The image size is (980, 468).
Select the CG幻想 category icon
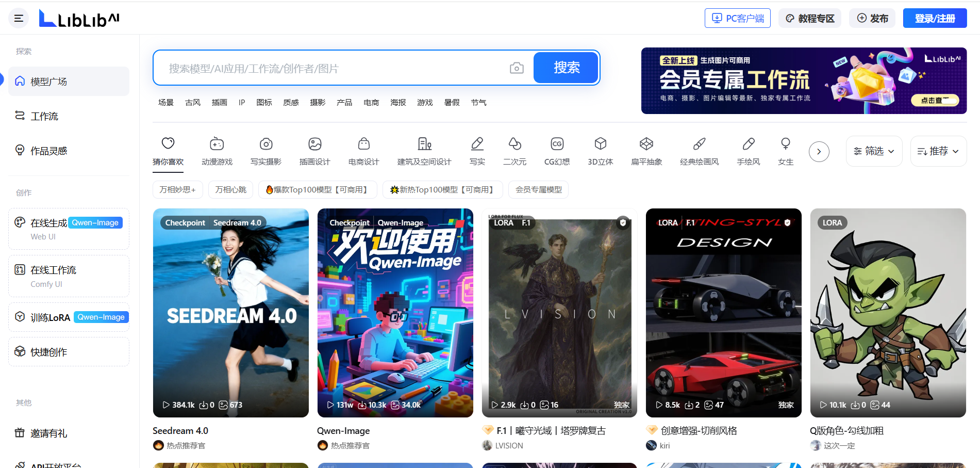click(557, 144)
